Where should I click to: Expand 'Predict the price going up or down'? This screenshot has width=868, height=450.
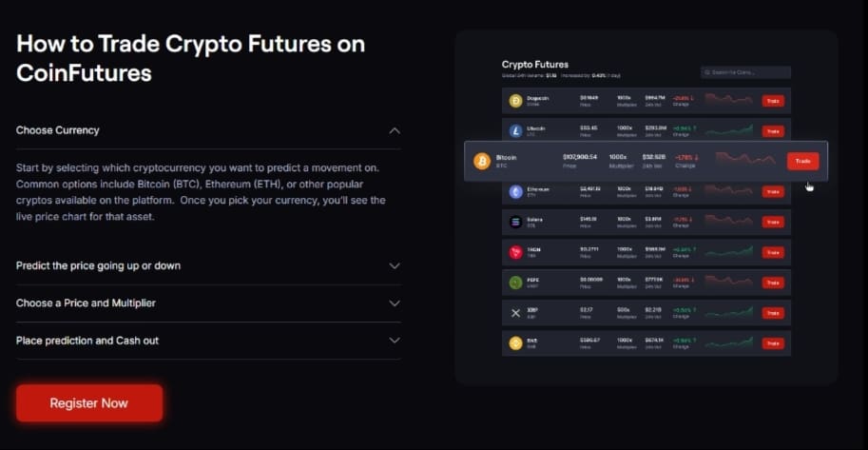(x=395, y=266)
